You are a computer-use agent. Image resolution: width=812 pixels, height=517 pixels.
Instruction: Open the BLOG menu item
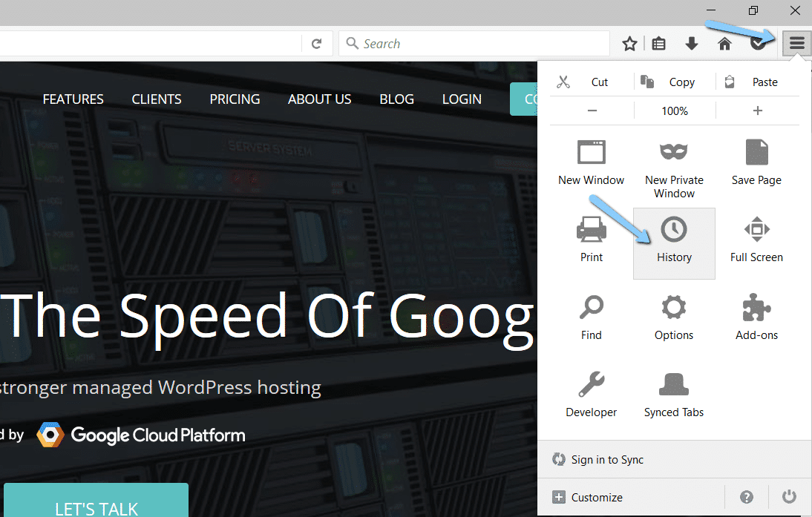pos(396,99)
